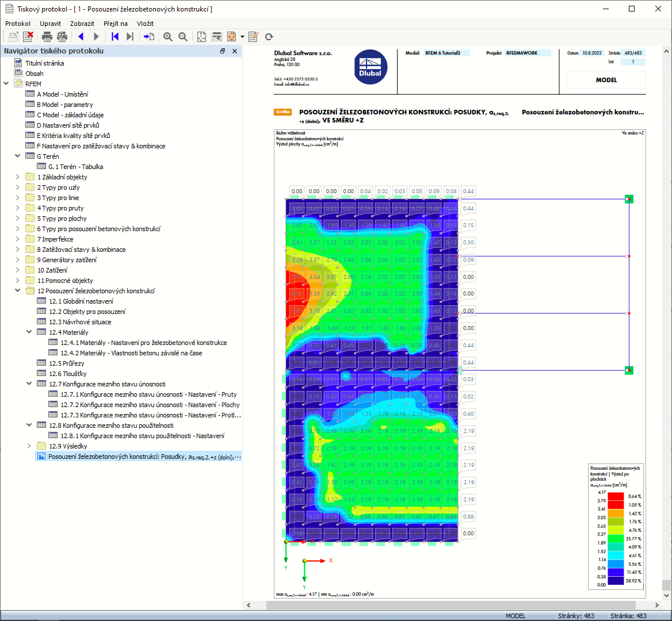This screenshot has height=621, width=672.
Task: Collapse the 12.4 Materiály node
Action: 29,332
